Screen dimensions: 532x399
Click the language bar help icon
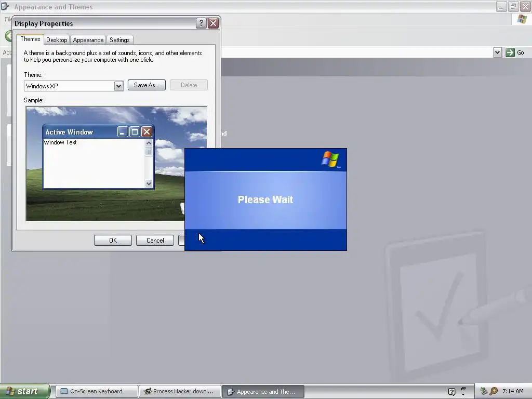[x=451, y=392]
